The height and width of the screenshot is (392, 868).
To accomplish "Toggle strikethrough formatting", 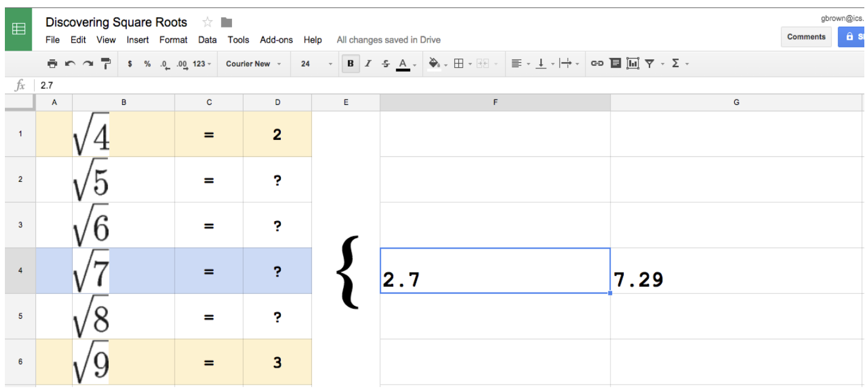I will [x=385, y=64].
